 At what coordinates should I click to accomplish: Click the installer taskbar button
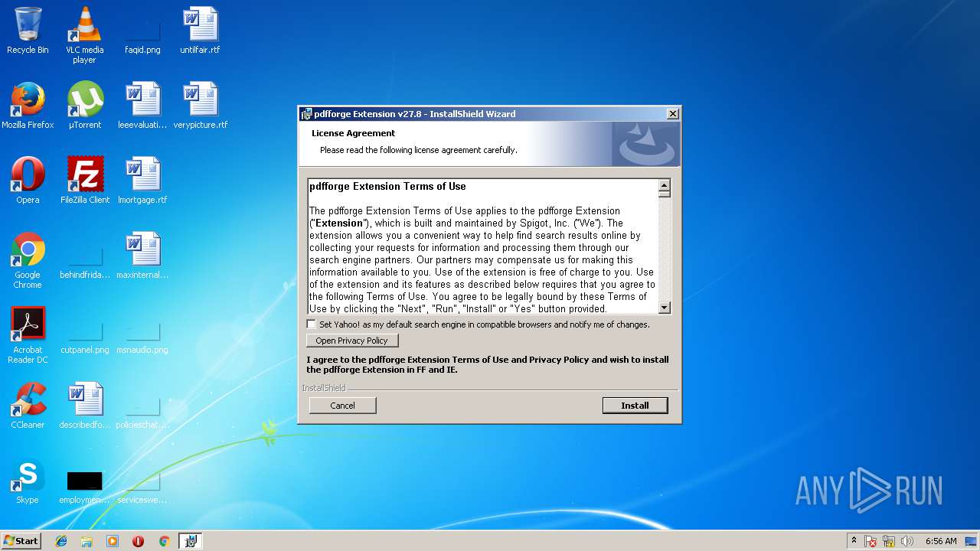[190, 541]
